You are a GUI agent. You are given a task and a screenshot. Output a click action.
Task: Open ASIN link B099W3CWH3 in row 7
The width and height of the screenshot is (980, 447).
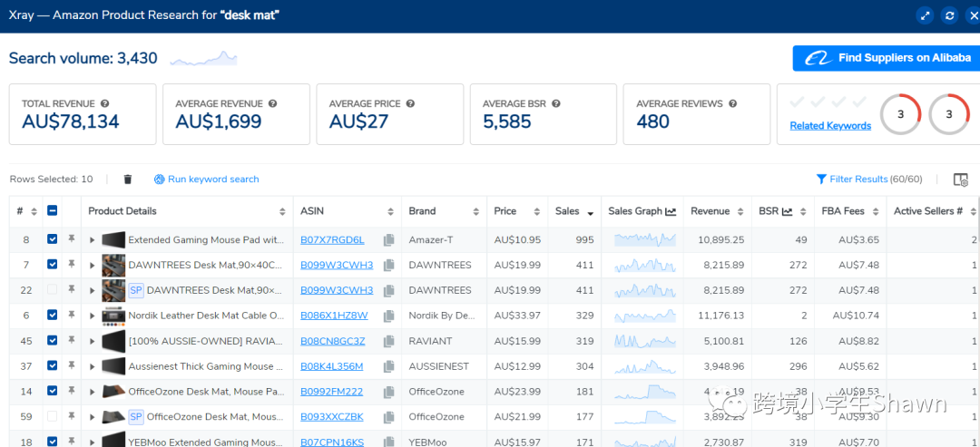(x=337, y=265)
